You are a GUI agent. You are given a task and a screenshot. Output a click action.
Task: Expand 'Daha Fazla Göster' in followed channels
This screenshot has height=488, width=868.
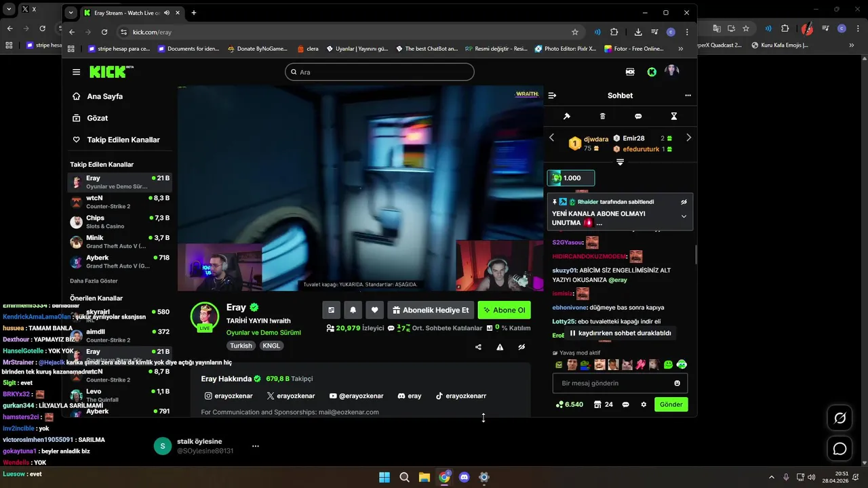pos(94,281)
